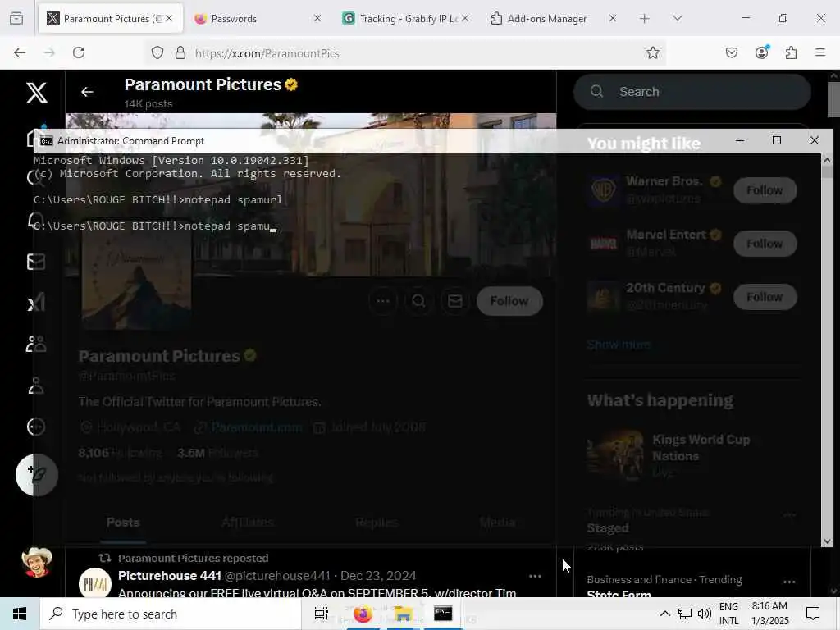Open File Explorer from taskbar

coord(403,614)
